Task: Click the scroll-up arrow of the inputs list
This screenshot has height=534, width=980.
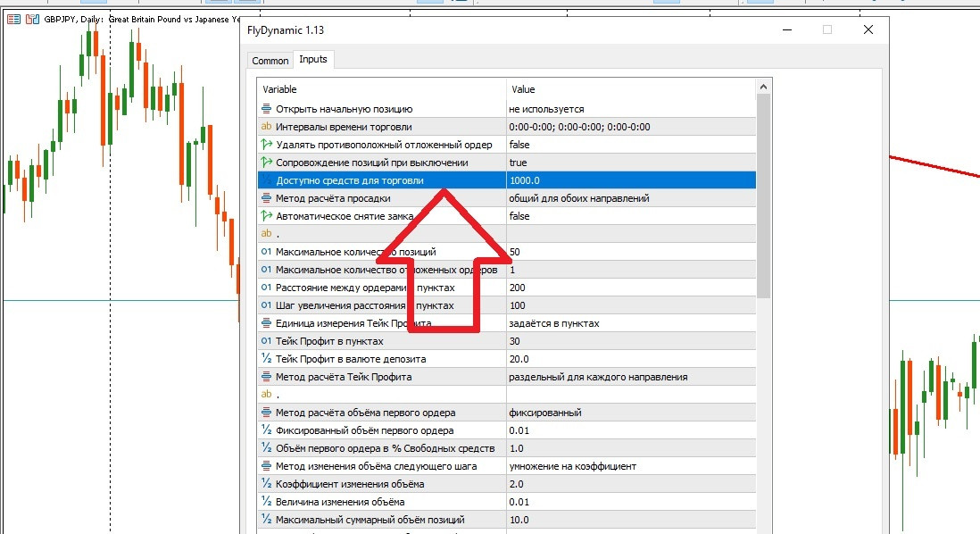Action: point(763,87)
